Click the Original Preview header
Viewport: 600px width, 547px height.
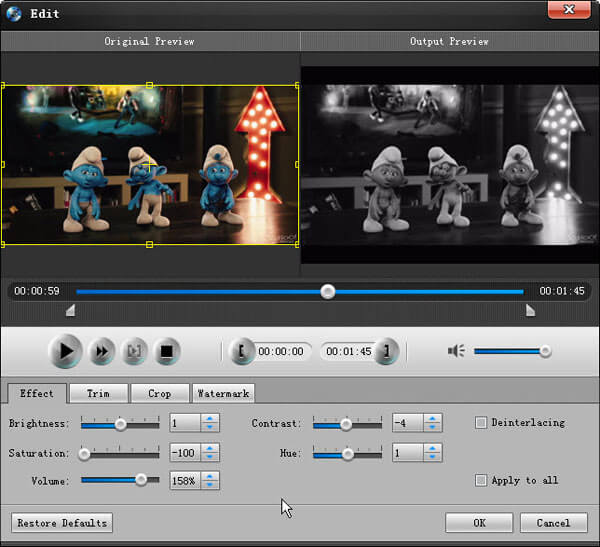tap(150, 41)
